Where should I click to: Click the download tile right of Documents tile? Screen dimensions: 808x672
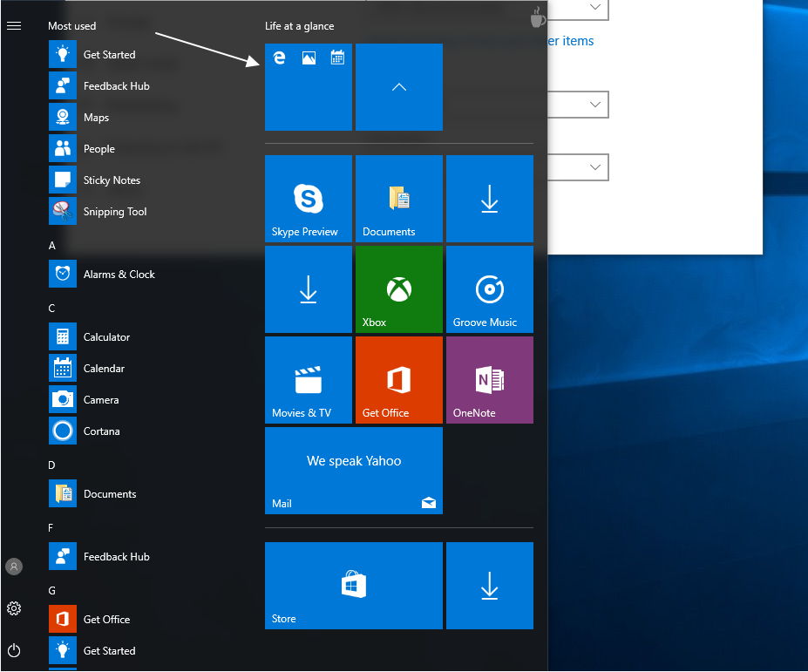click(490, 199)
